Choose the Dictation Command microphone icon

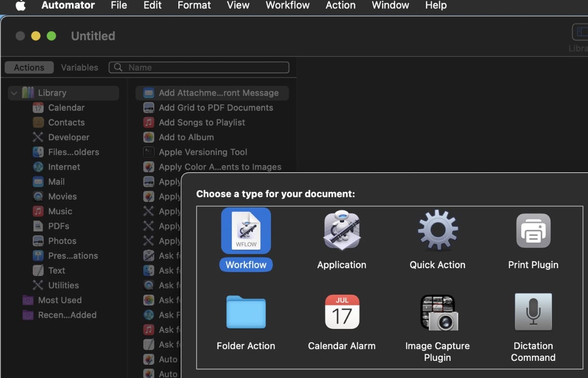click(x=533, y=312)
